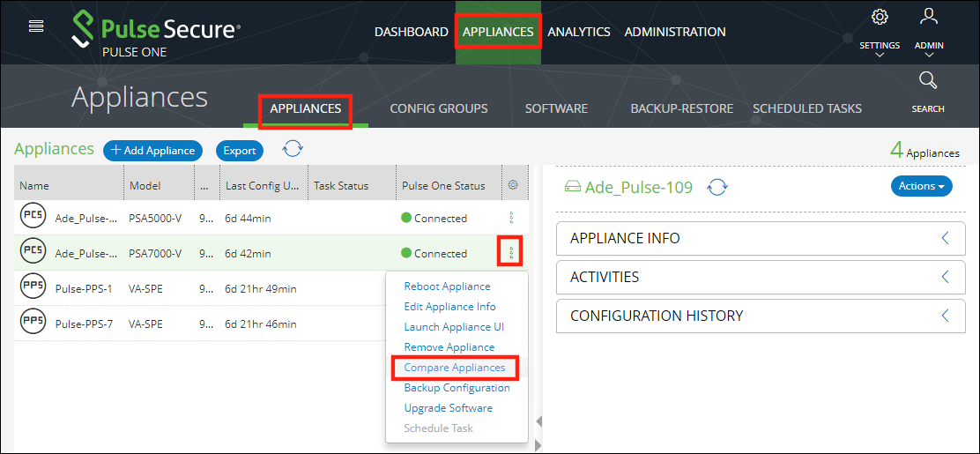980x454 pixels.
Task: Click the Add Appliance button
Action: [x=153, y=150]
